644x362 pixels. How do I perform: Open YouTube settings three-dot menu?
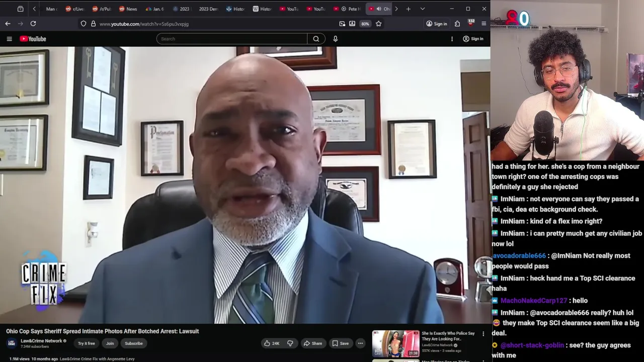(452, 39)
